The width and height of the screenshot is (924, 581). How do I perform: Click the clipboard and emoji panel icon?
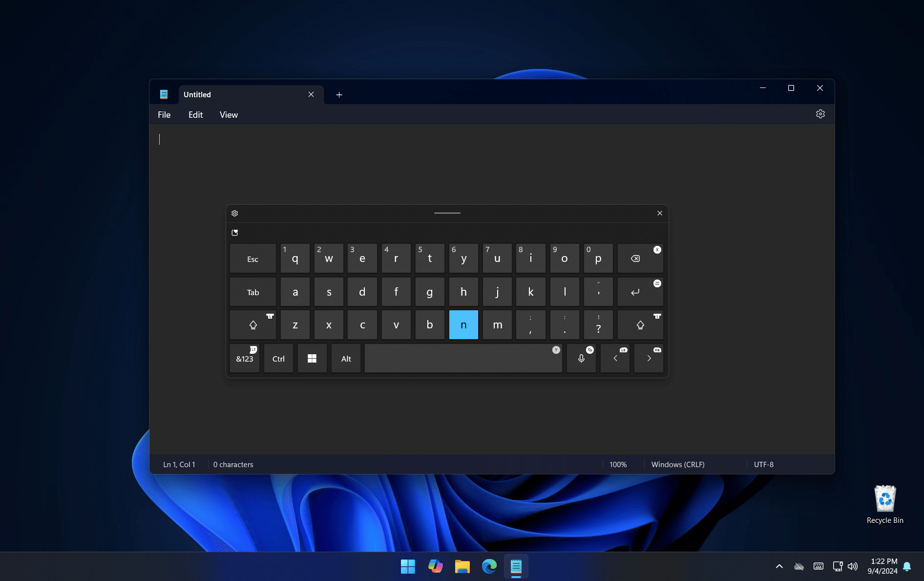tap(235, 233)
